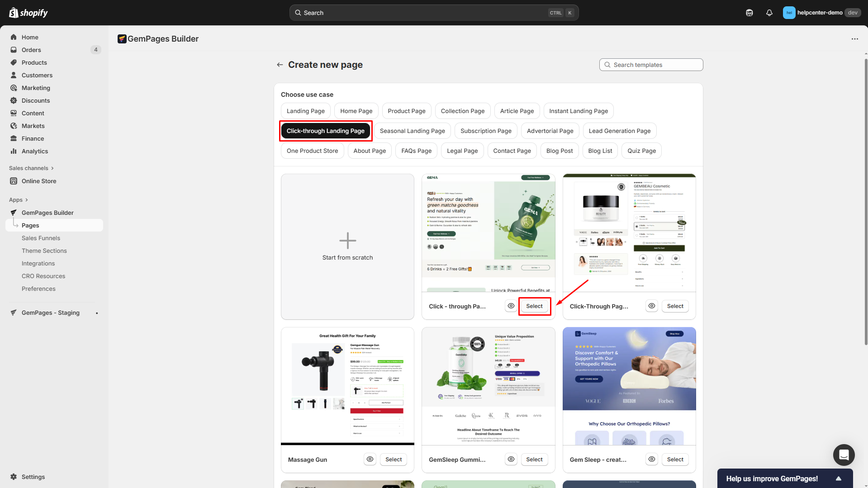Screen dimensions: 868x488
Task: Click the plus icon to start from scratch
Action: point(347,241)
